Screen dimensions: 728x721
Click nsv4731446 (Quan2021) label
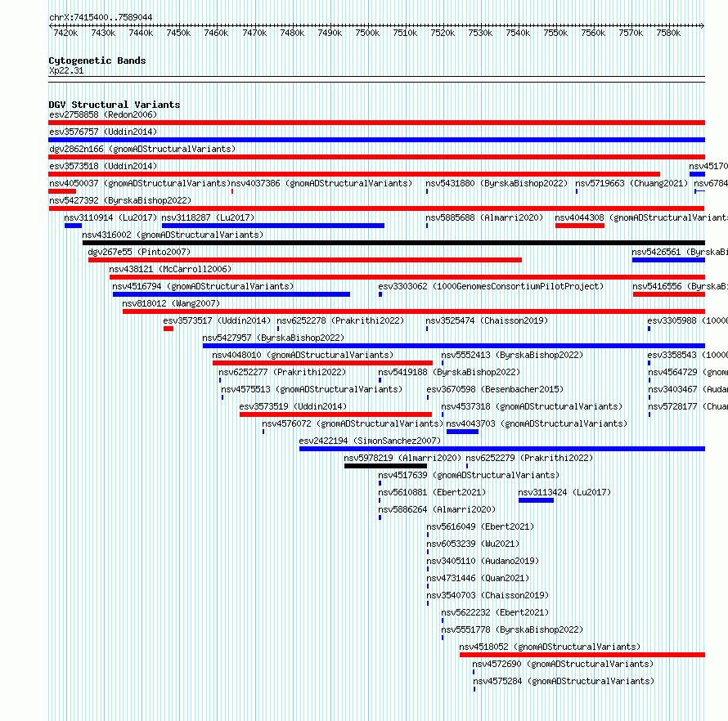point(478,578)
